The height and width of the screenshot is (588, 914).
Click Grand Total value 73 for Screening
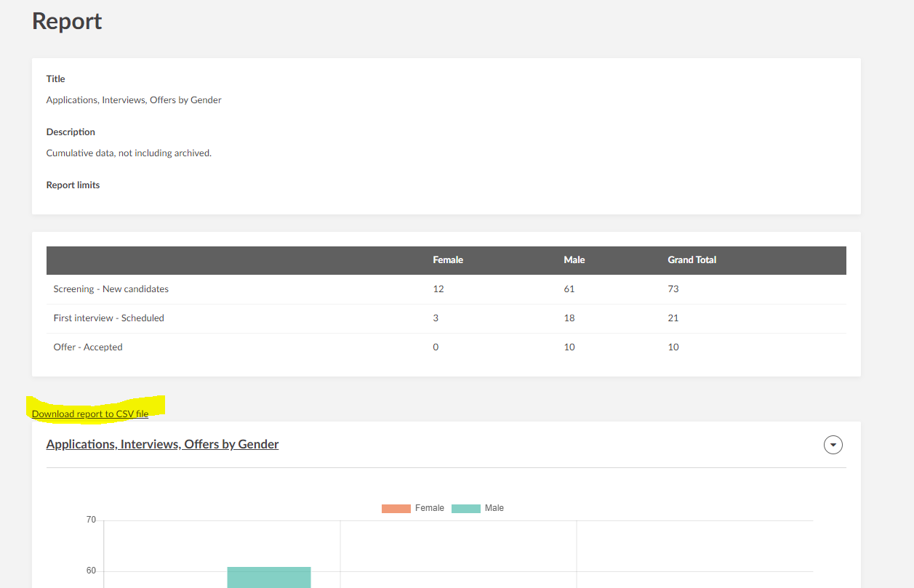[673, 289]
